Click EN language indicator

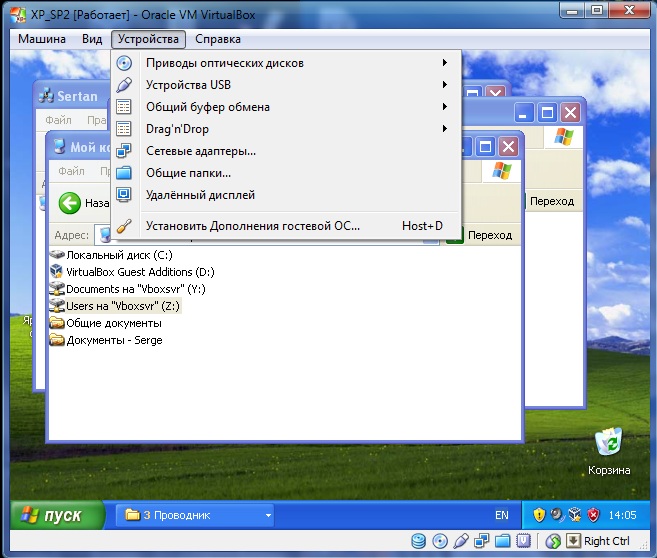502,515
